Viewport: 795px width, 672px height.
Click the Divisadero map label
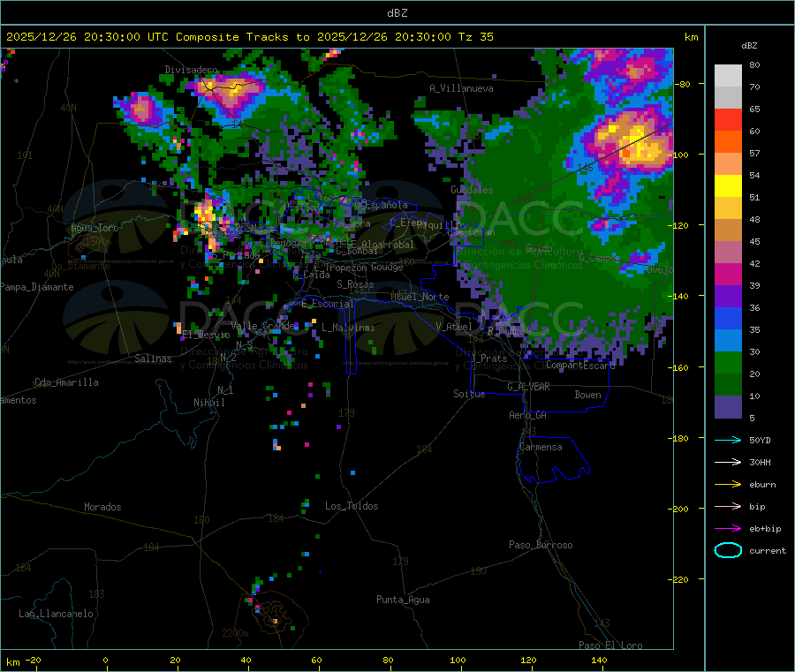pyautogui.click(x=191, y=70)
